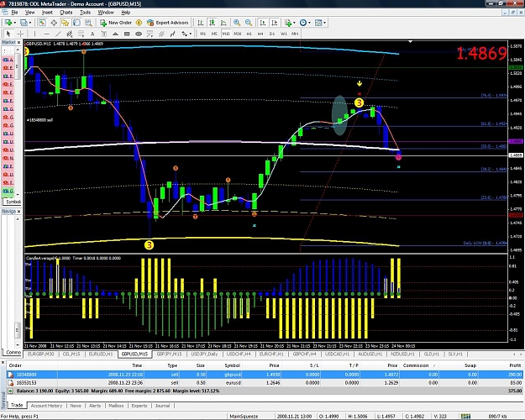Open the Tools menu
The image size is (525, 420).
[85, 13]
